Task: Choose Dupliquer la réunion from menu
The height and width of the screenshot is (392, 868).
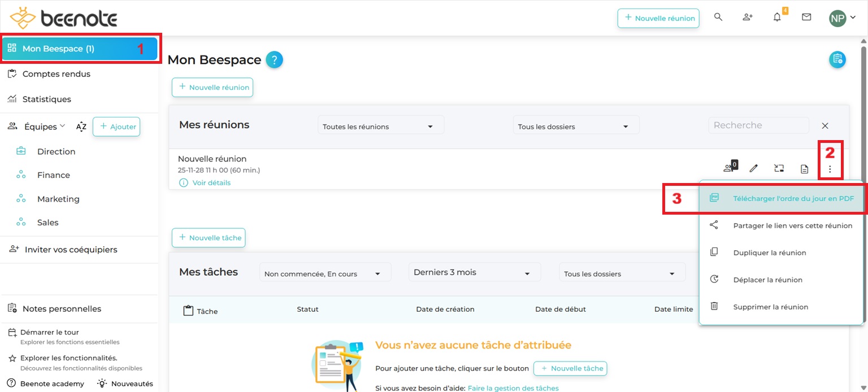Action: click(769, 252)
